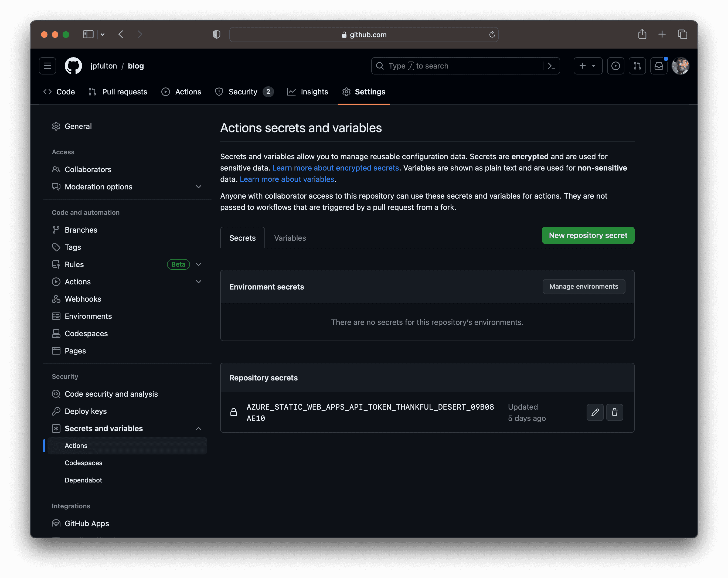
Task: Click the GitHub Octocat logo
Action: point(73,66)
